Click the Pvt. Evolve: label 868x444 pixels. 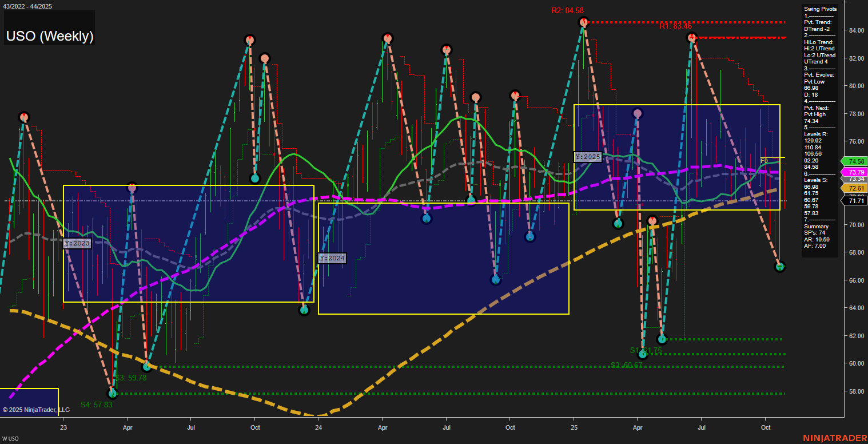(x=819, y=75)
